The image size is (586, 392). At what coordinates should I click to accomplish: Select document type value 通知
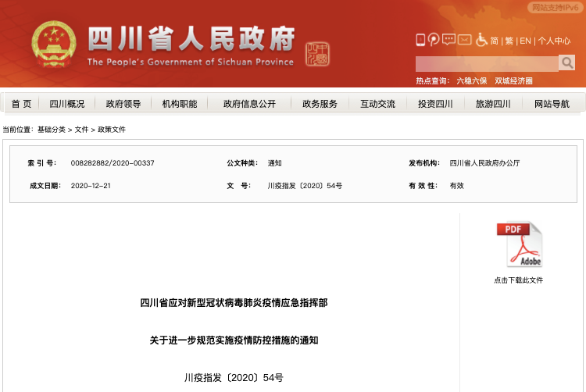pos(275,163)
